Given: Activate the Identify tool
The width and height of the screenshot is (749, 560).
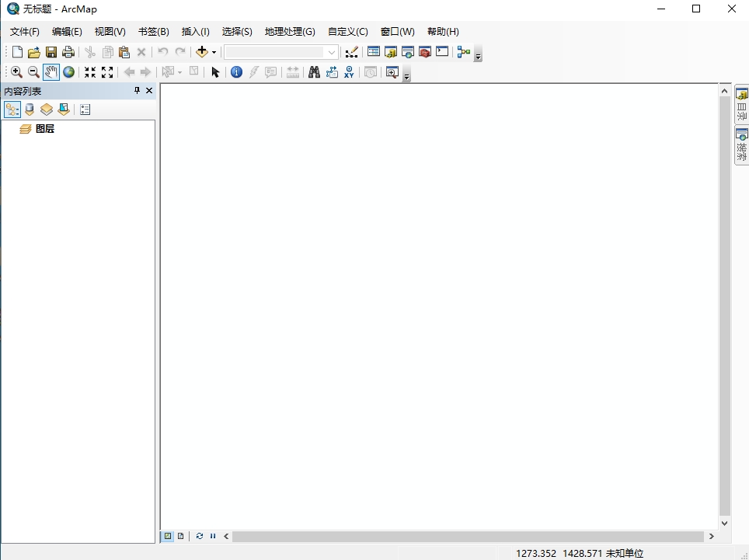Looking at the screenshot, I should [x=236, y=71].
